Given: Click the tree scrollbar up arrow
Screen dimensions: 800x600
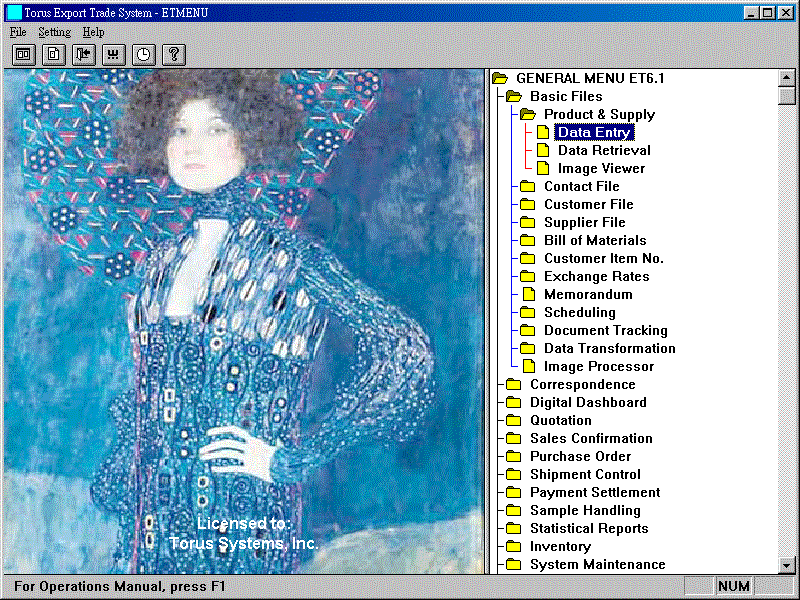Looking at the screenshot, I should point(786,78).
